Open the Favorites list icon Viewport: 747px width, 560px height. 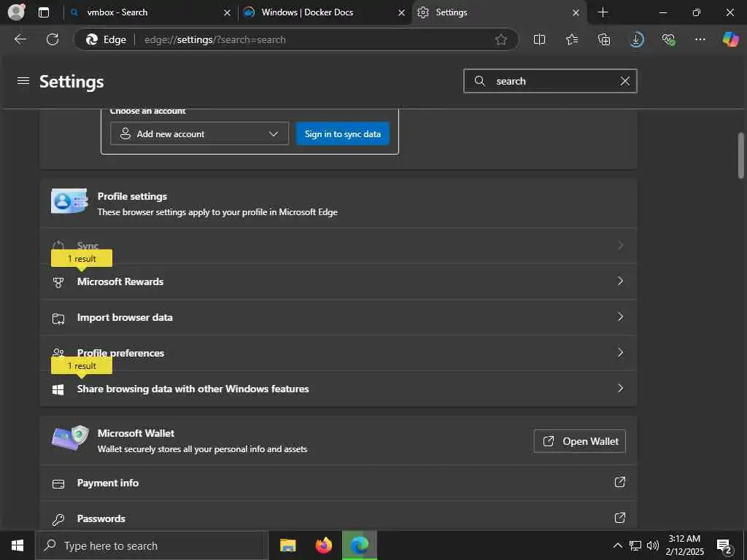point(572,39)
